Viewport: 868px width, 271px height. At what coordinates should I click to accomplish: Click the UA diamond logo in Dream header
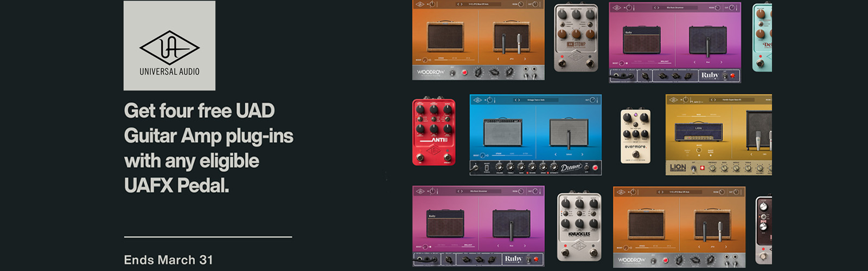click(477, 100)
